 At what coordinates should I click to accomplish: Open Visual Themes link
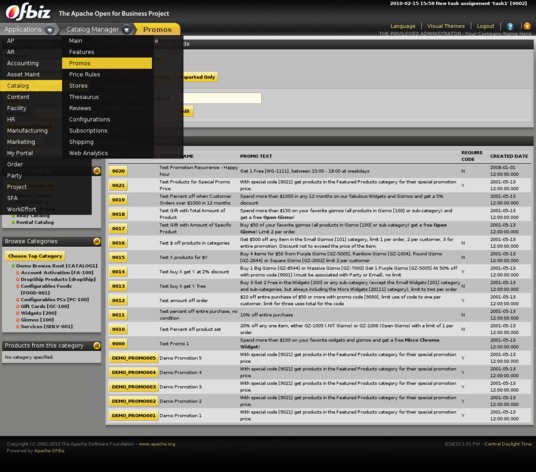[x=446, y=26]
